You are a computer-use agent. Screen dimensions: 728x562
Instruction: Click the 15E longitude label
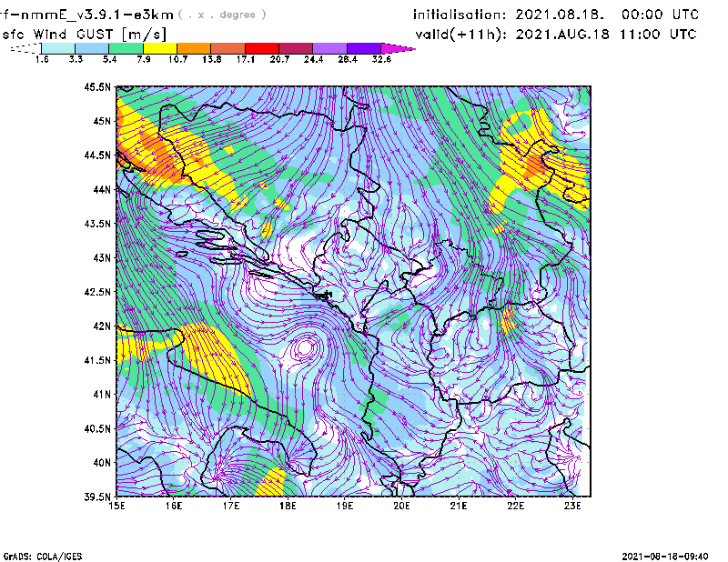point(116,506)
